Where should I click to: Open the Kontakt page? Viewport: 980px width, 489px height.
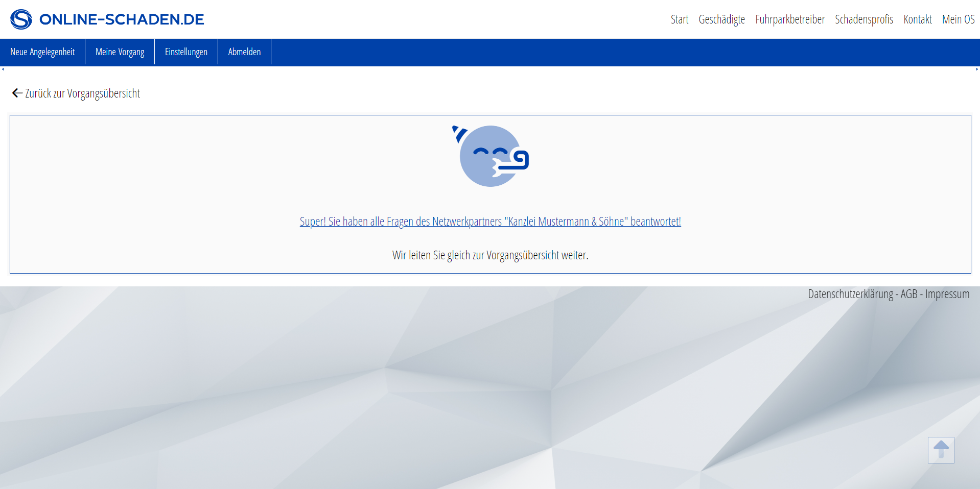[918, 19]
